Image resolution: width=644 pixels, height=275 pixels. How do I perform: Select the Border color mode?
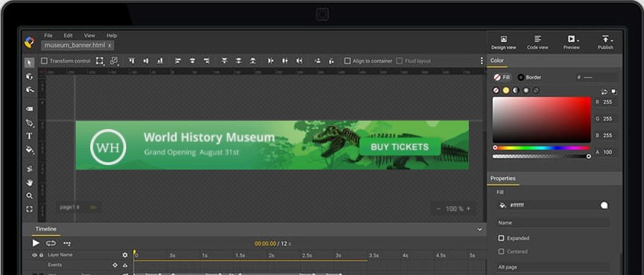coord(529,77)
